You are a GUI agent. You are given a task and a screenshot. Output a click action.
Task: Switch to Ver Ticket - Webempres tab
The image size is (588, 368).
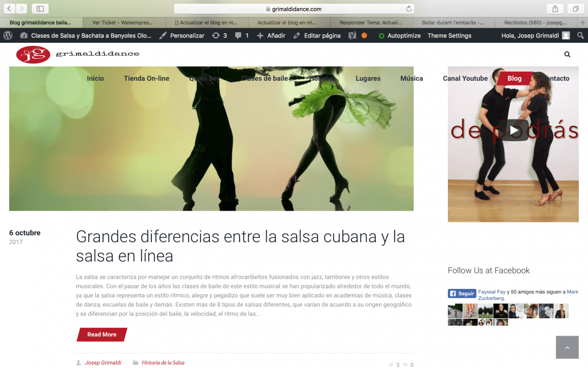coord(122,22)
